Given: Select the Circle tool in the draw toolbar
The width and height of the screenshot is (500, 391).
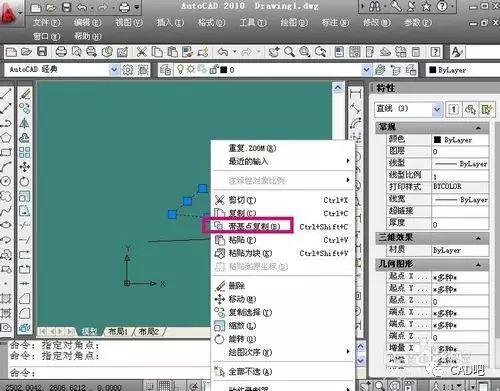Looking at the screenshot, I should (6, 181).
